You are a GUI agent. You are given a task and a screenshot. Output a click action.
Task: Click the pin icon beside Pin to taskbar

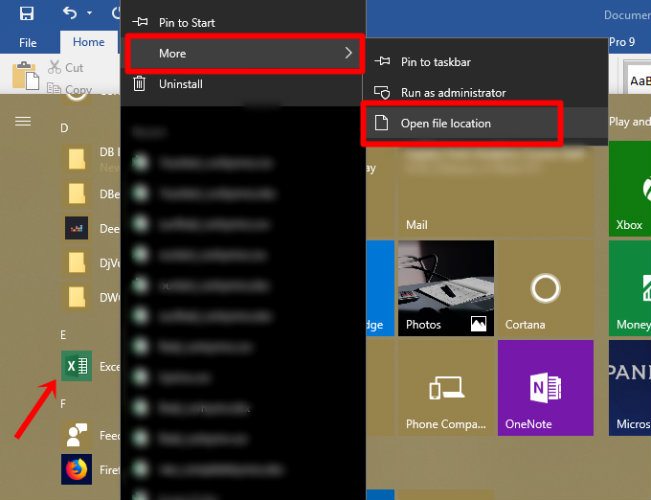[x=382, y=61]
